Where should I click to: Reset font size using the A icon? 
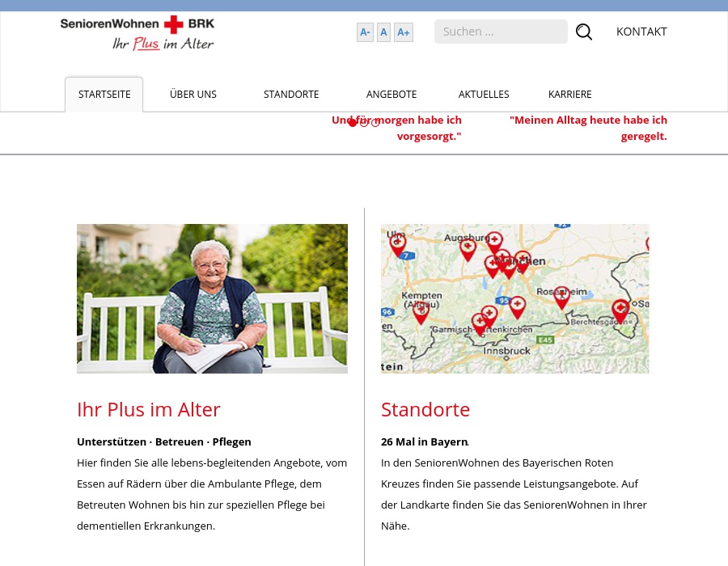point(383,32)
